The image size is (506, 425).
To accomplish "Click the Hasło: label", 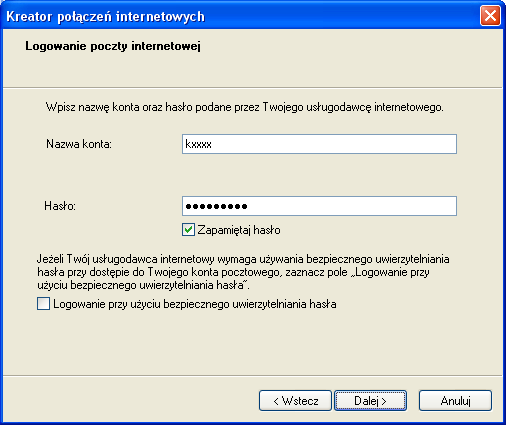I will (60, 206).
